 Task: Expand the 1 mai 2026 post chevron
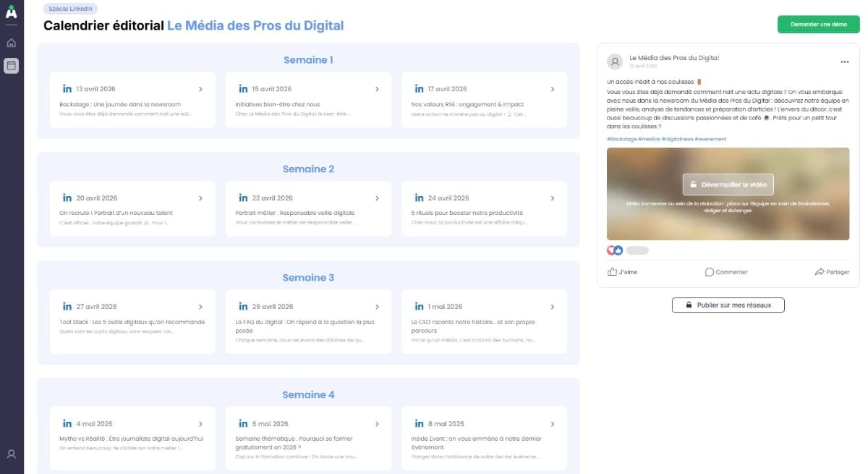[x=553, y=306]
